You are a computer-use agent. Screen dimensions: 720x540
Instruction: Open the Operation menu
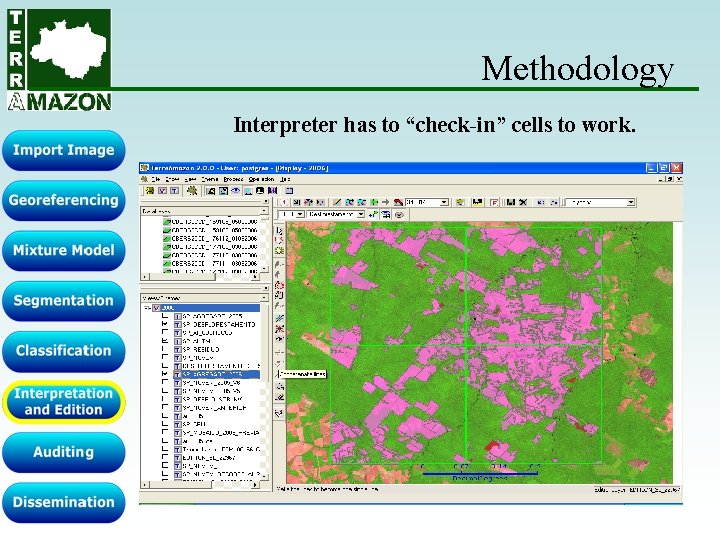point(261,179)
